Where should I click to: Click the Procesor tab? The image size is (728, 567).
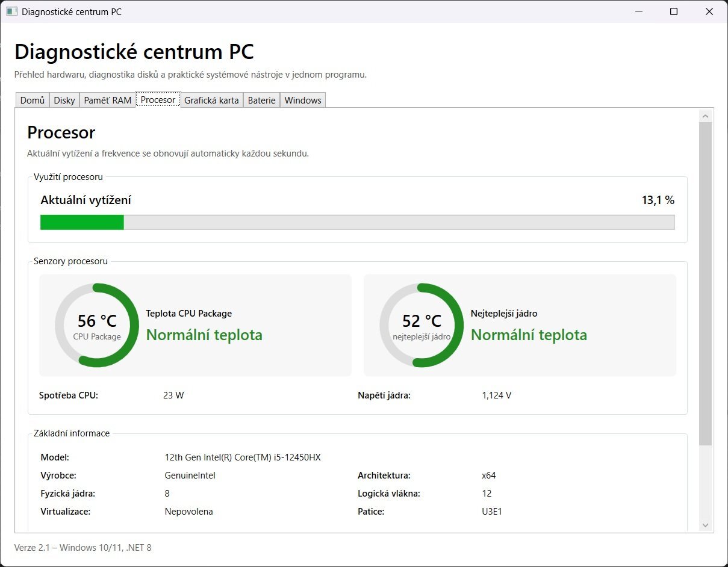tap(158, 99)
